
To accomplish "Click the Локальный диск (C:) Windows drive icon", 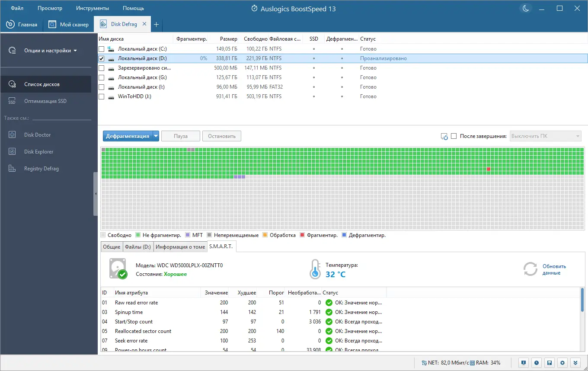I will [111, 49].
